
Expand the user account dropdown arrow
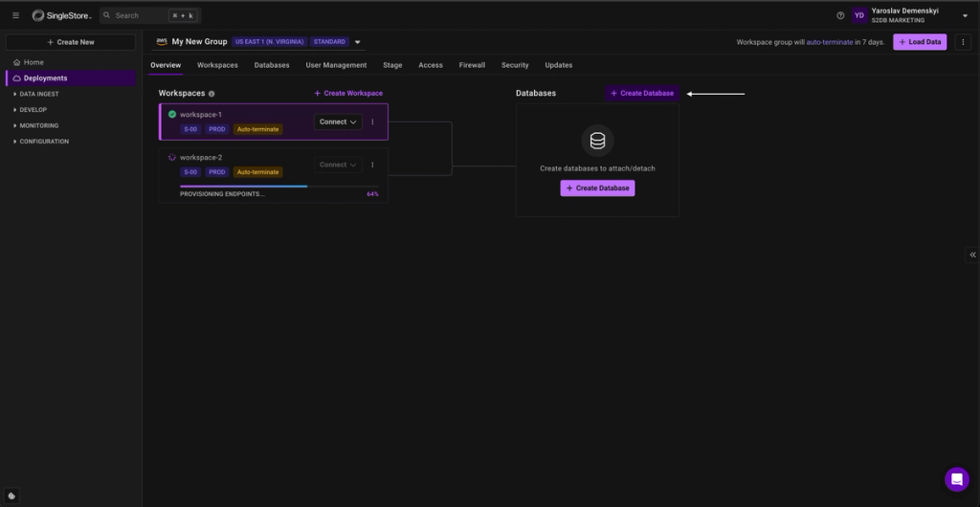pyautogui.click(x=965, y=16)
